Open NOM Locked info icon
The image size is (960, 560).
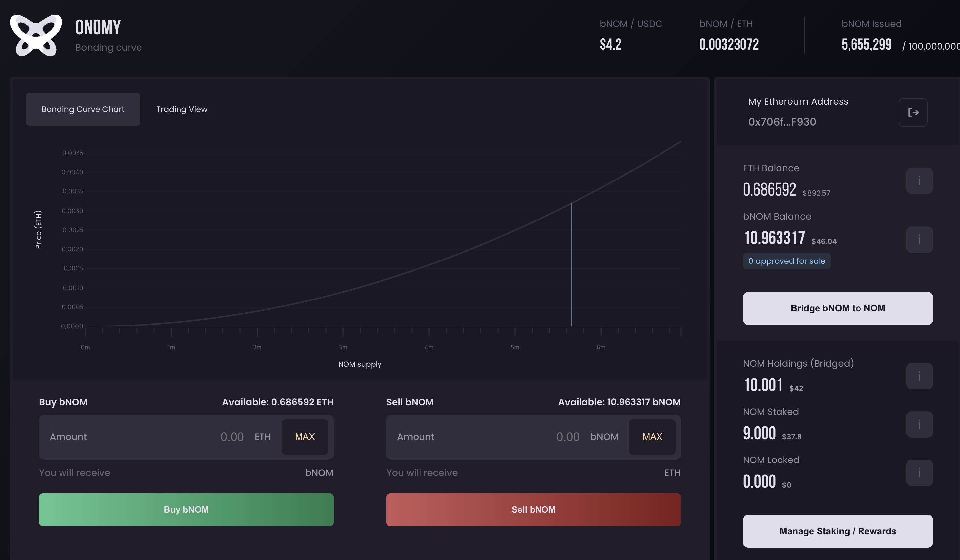coord(919,473)
